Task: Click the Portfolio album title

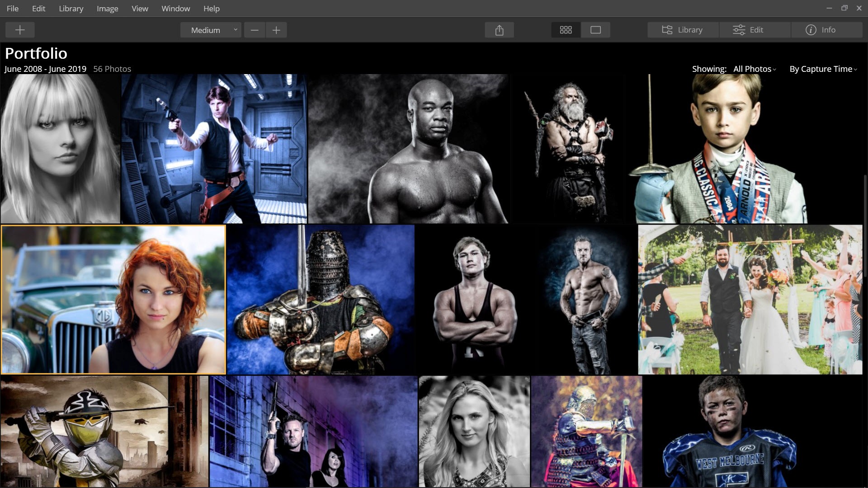Action: click(x=36, y=53)
